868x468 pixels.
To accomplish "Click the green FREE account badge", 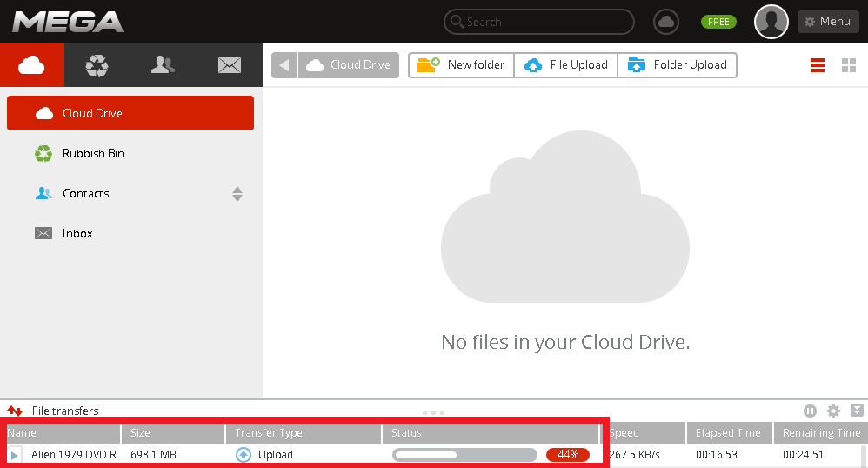I will tap(718, 22).
